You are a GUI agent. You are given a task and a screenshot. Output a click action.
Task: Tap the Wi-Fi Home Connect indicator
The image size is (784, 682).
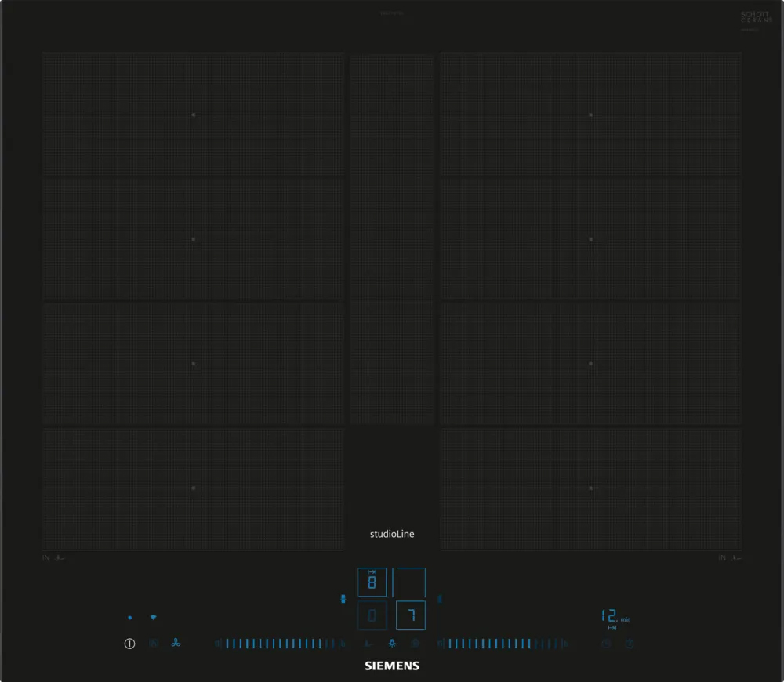point(154,618)
